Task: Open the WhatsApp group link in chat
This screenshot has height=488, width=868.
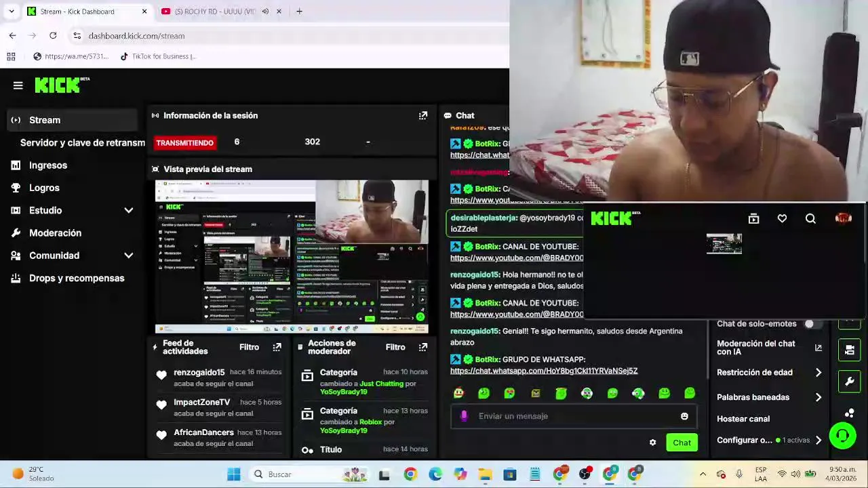Action: coord(544,371)
